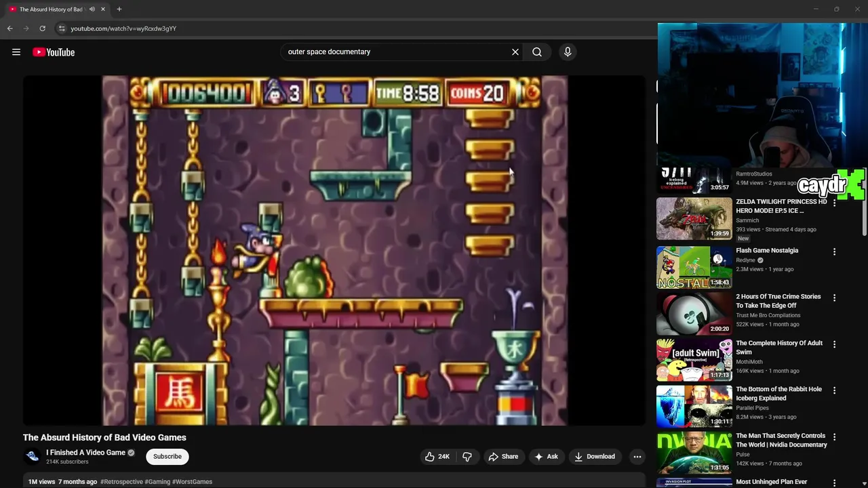The image size is (868, 488).
Task: Click channel name Parallel Pipes
Action: click(752, 408)
